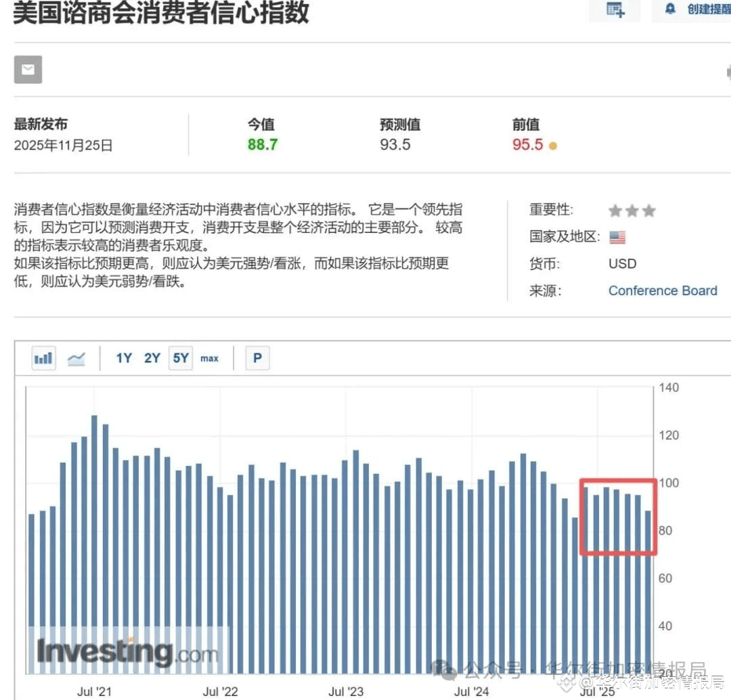Viewport: 731px width, 700px height.
Task: Select the 1Y chart range
Action: [x=123, y=357]
